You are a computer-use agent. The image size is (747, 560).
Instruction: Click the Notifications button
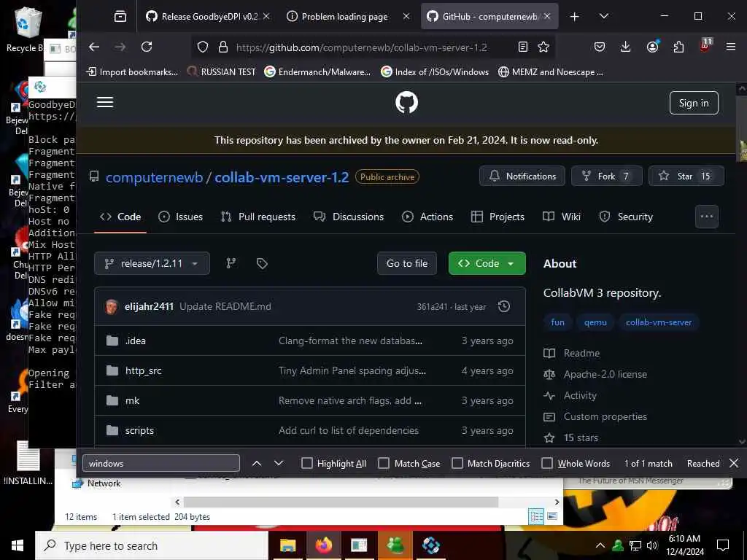[522, 176]
